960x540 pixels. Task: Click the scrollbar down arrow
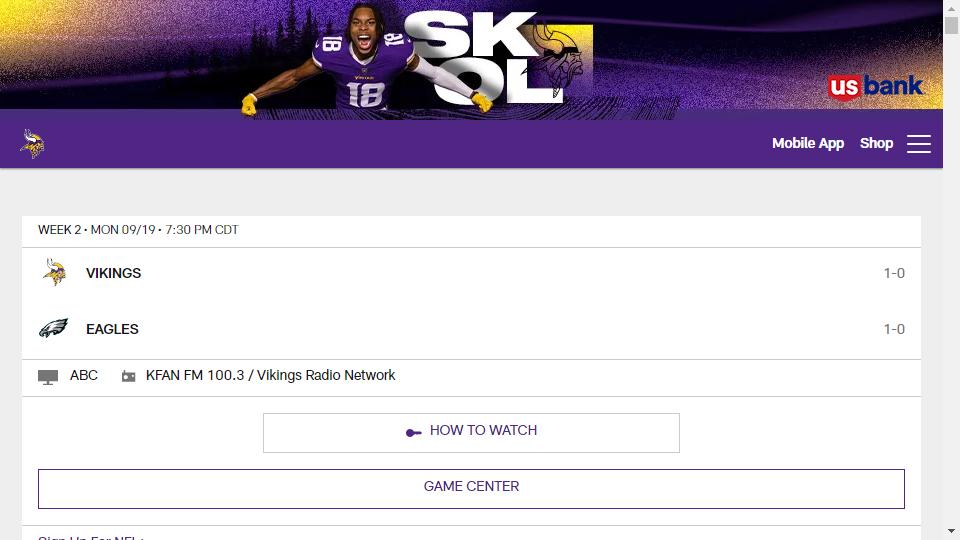click(951, 531)
